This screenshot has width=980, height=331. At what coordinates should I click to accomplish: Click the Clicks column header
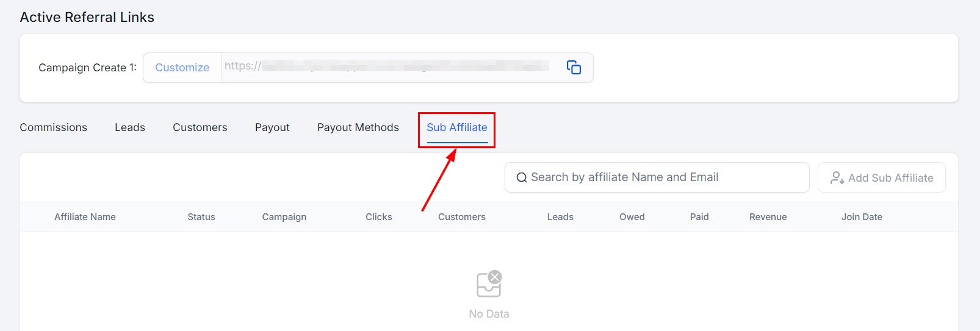point(379,217)
